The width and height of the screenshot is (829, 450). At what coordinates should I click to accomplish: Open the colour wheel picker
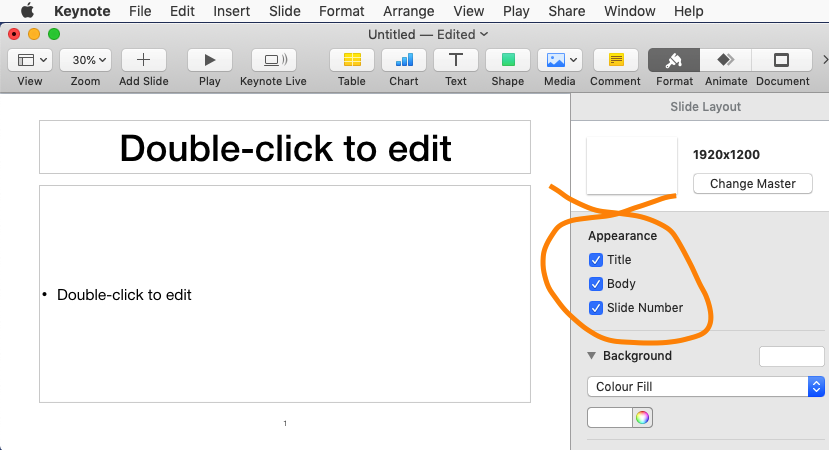642,417
